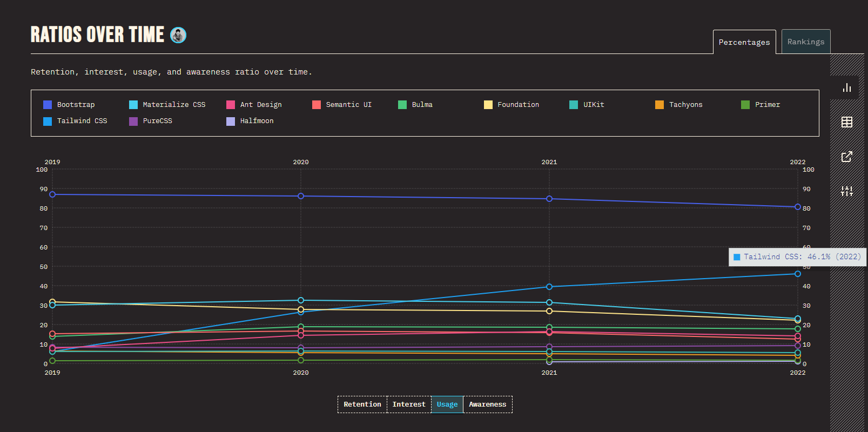Screen dimensions: 868x432
Task: Click the author avatar next to title
Action: click(x=178, y=35)
